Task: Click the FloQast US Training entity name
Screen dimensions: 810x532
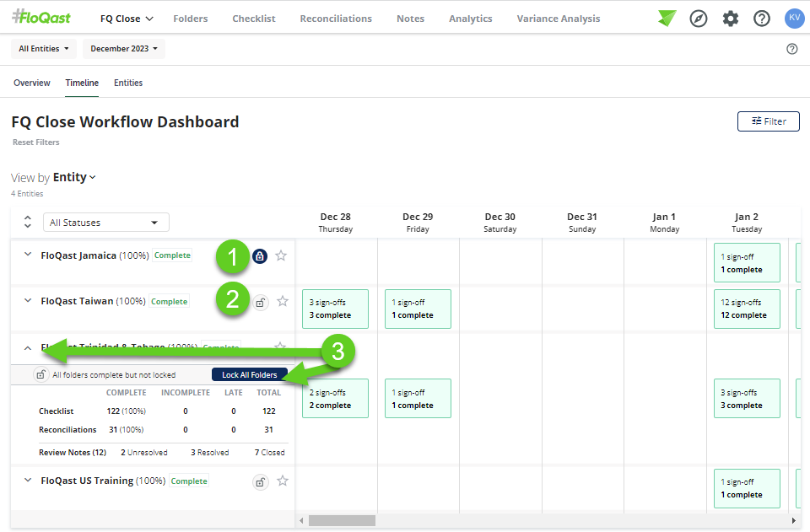Action: coord(87,481)
